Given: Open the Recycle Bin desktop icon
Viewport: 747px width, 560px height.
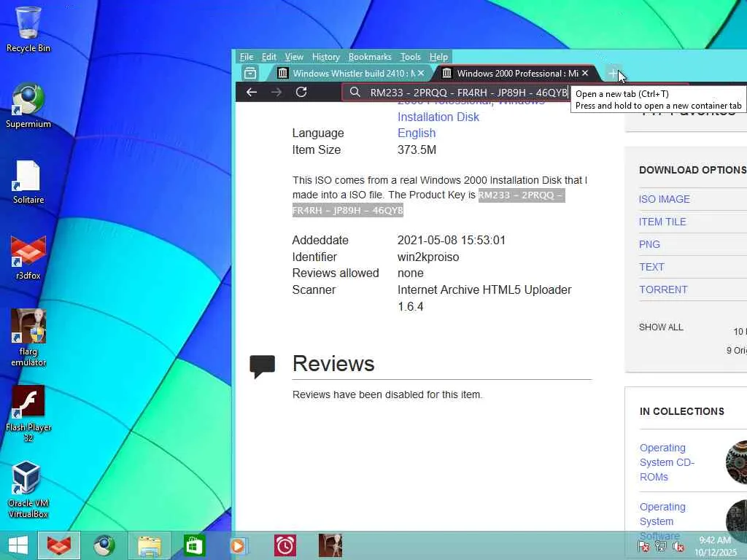Looking at the screenshot, I should click(x=28, y=29).
